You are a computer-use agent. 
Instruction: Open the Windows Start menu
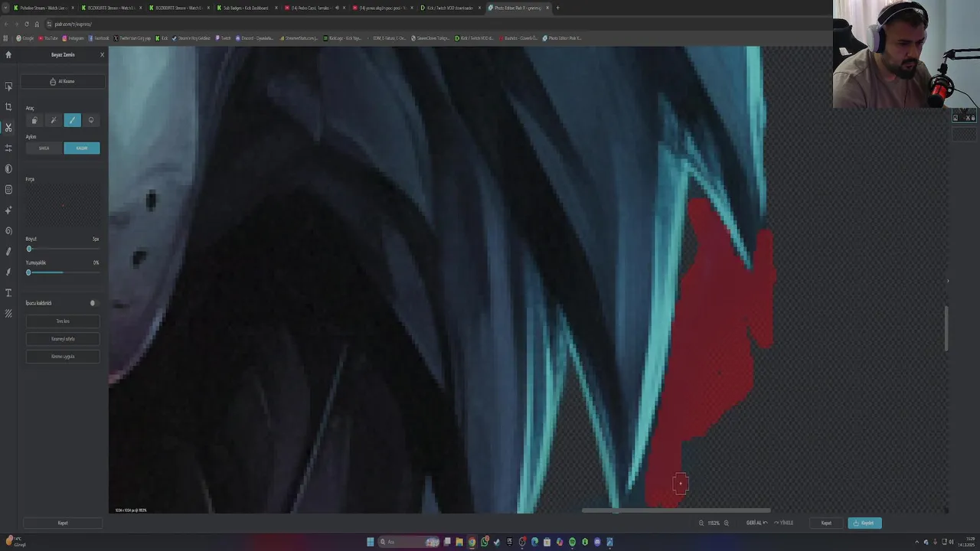(371, 542)
